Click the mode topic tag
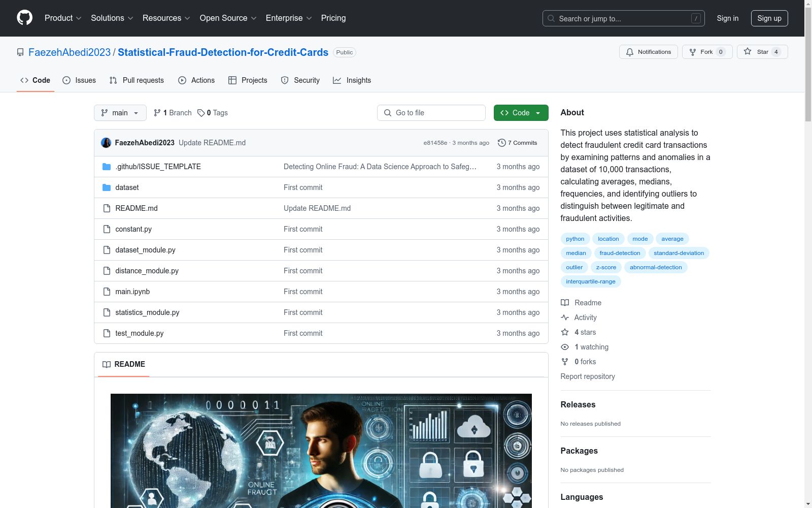The height and width of the screenshot is (508, 812). tap(640, 239)
